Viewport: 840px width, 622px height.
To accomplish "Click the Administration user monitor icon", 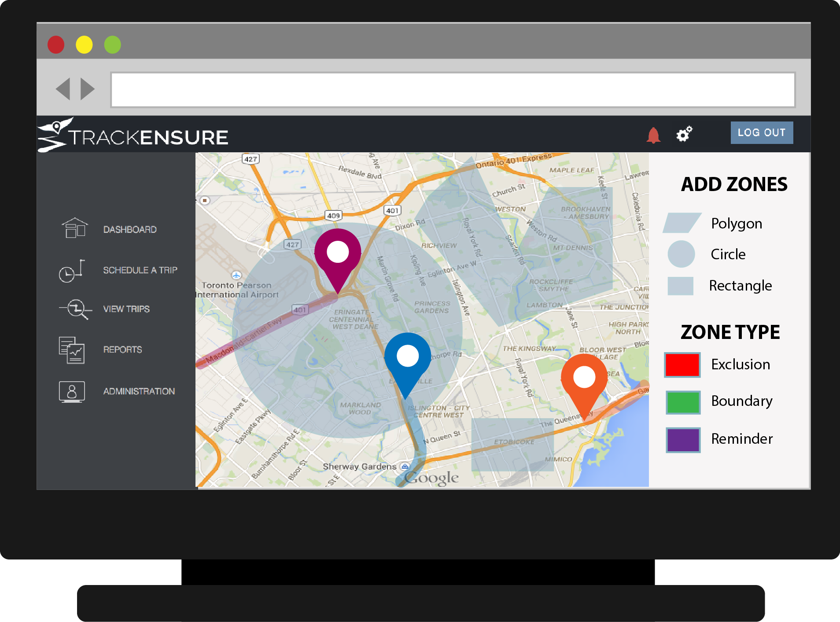I will click(72, 392).
